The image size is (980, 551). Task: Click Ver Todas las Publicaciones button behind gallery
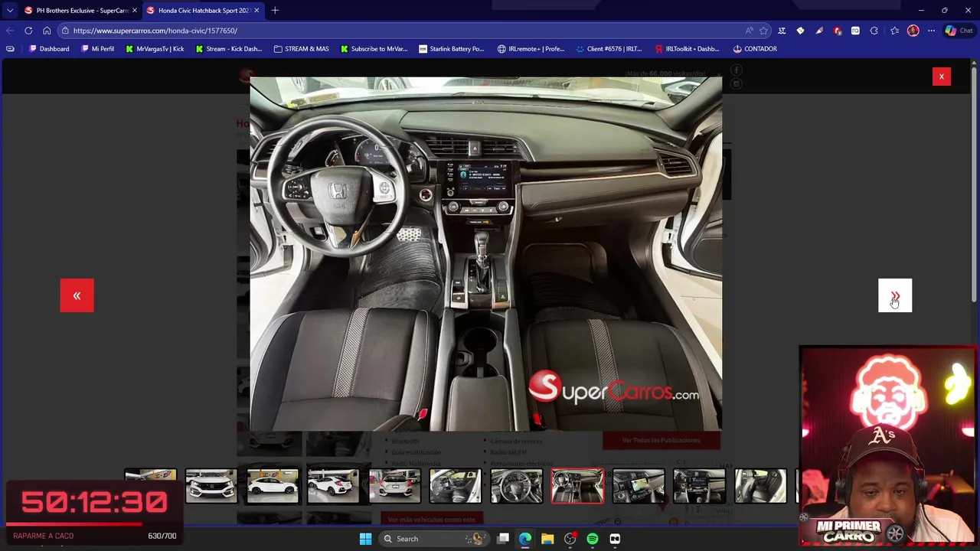click(661, 440)
